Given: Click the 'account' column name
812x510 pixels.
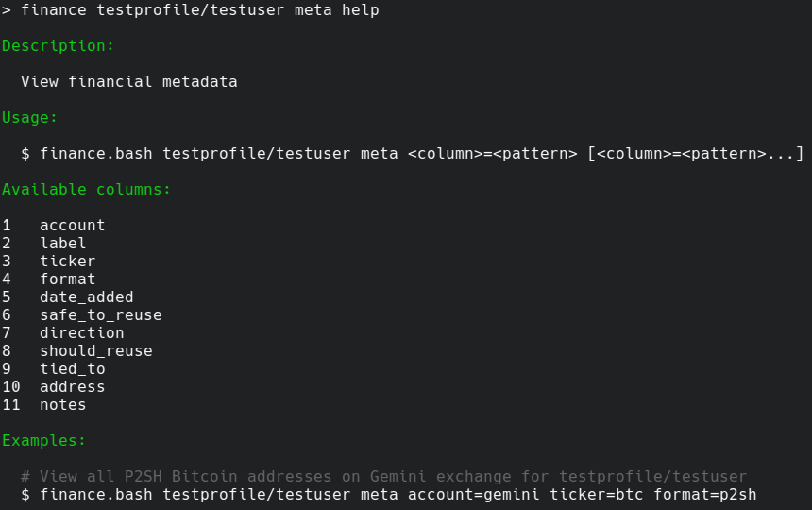Looking at the screenshot, I should pos(72,226).
